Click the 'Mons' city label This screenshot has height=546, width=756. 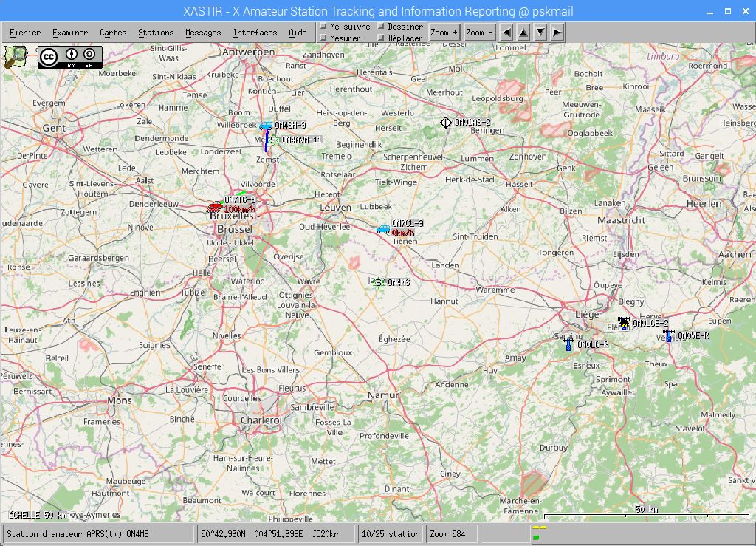[x=120, y=400]
